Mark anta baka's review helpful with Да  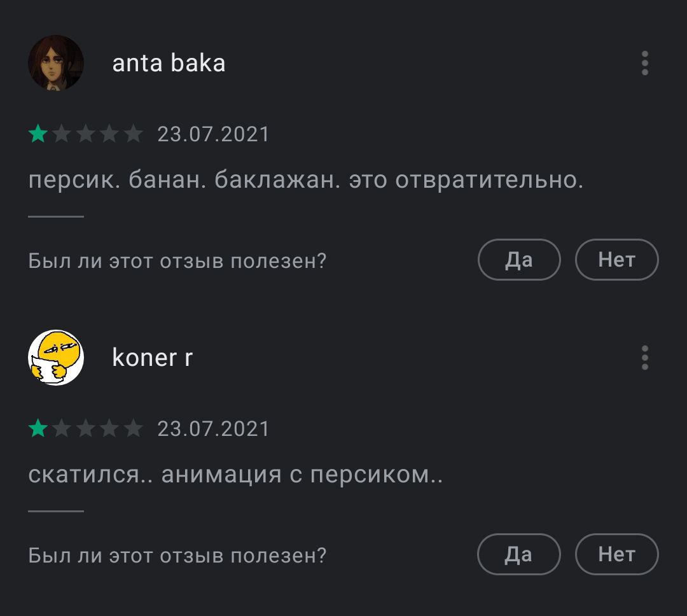tap(518, 260)
